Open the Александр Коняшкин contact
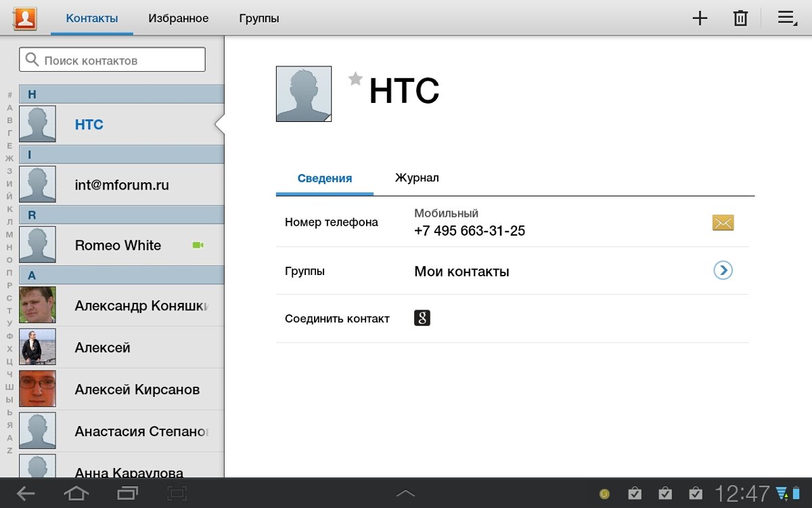Viewport: 812px width, 508px height. coord(121,305)
